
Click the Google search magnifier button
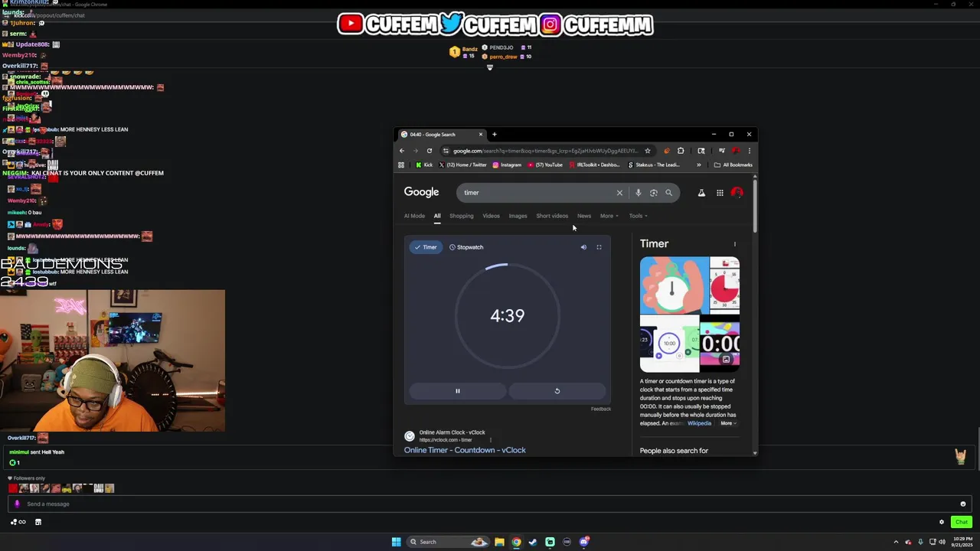tap(668, 193)
